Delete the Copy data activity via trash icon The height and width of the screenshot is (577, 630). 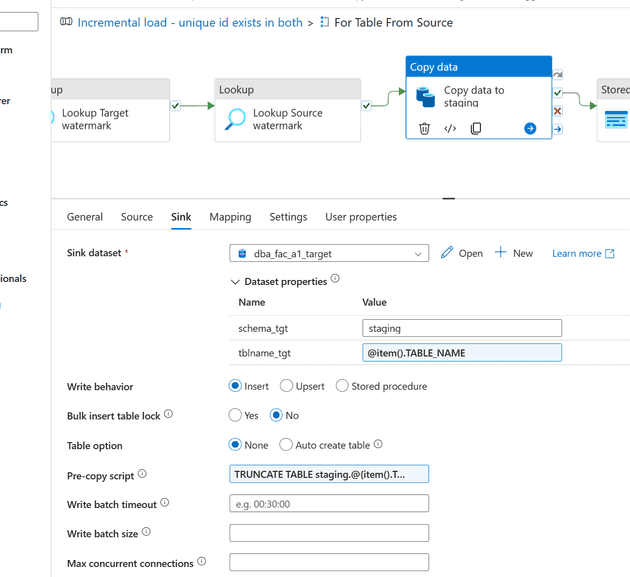(424, 129)
